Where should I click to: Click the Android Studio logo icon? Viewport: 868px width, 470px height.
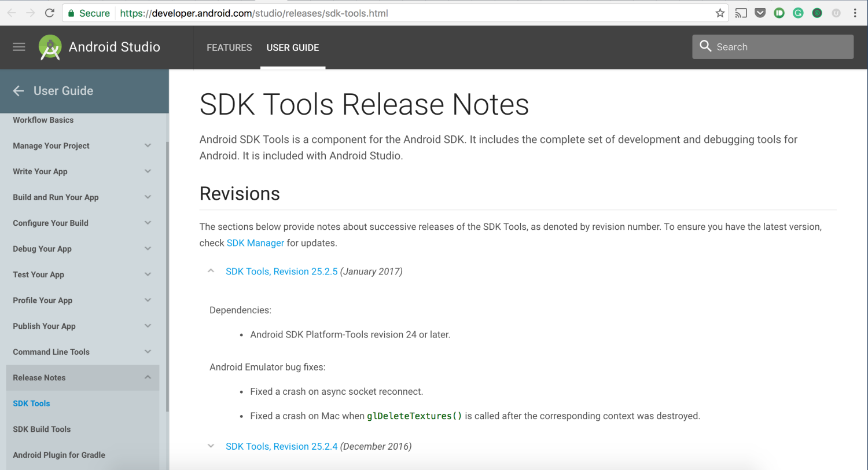[x=50, y=47]
